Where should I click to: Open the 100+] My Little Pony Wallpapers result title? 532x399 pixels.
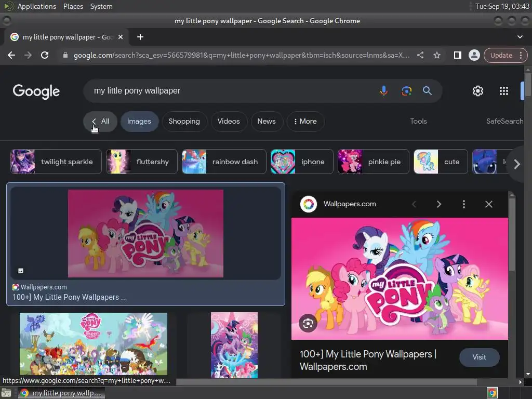(x=70, y=297)
